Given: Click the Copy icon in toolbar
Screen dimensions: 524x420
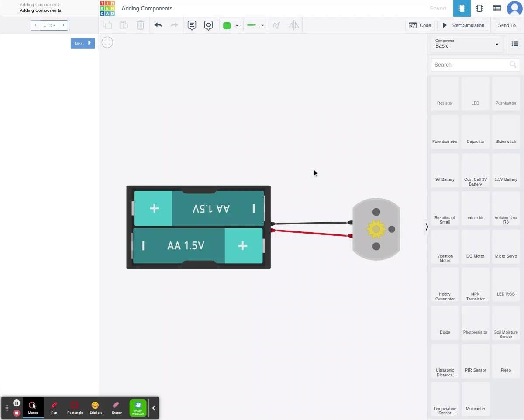Looking at the screenshot, I should click(x=107, y=25).
